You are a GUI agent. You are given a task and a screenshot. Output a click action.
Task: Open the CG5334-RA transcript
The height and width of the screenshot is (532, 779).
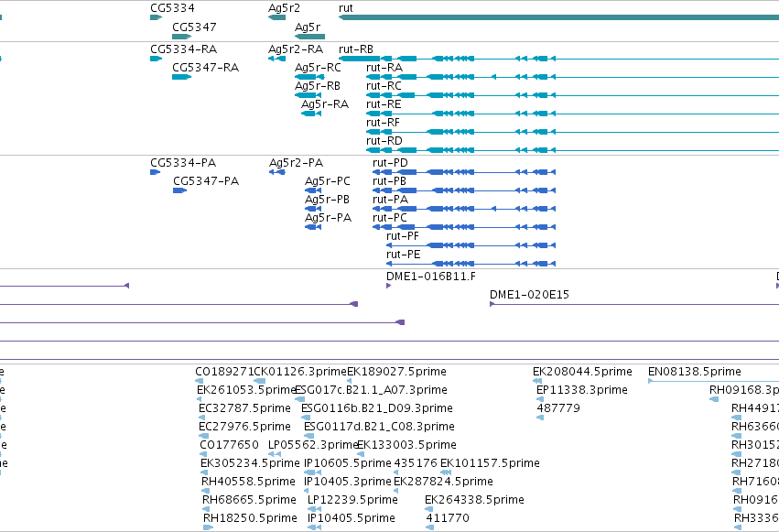(156, 59)
